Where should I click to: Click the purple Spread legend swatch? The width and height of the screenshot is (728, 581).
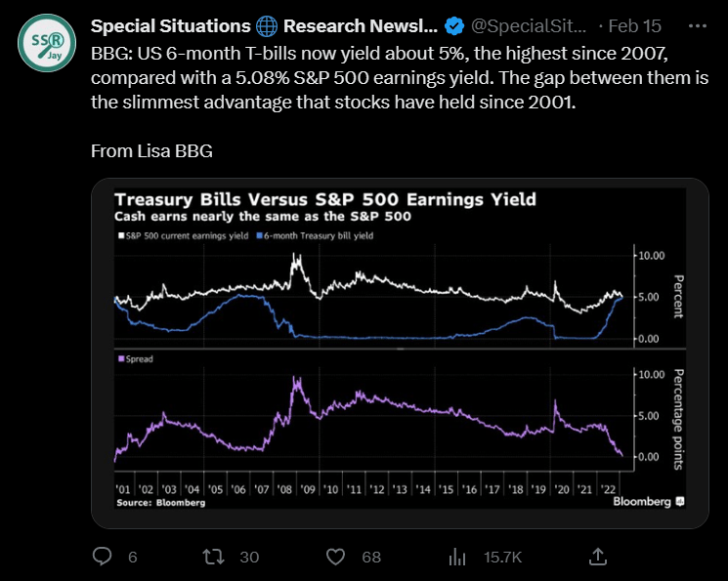(119, 359)
